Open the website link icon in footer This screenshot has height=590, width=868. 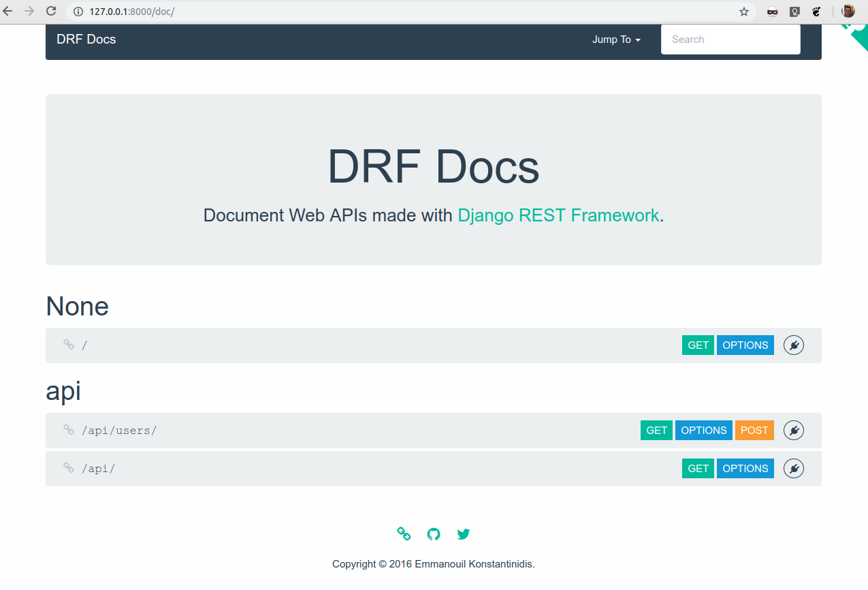point(404,534)
